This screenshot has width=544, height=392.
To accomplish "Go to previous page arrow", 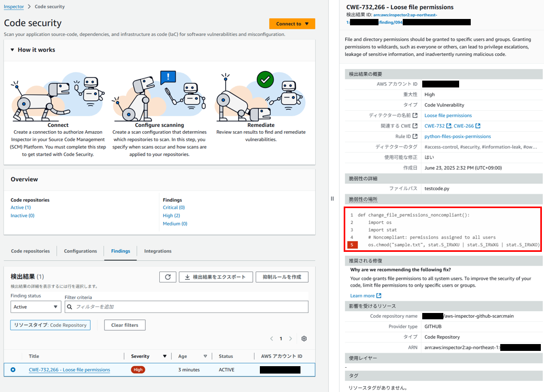I will (x=271, y=339).
